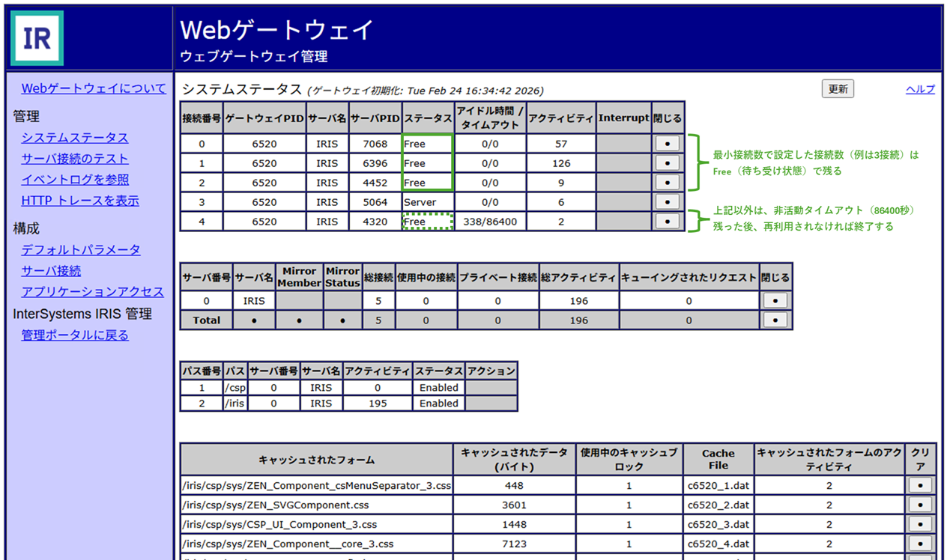This screenshot has width=947, height=560.
Task: Select システムステータス in the sidebar
Action: 75,138
